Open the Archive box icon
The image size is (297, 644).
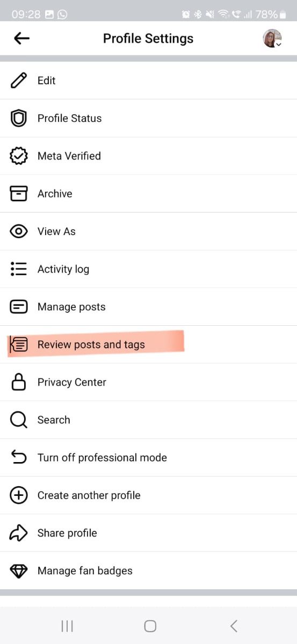click(x=19, y=194)
